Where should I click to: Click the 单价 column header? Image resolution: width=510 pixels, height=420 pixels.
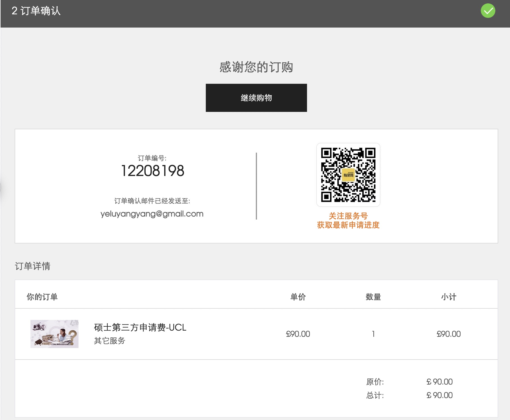click(298, 297)
